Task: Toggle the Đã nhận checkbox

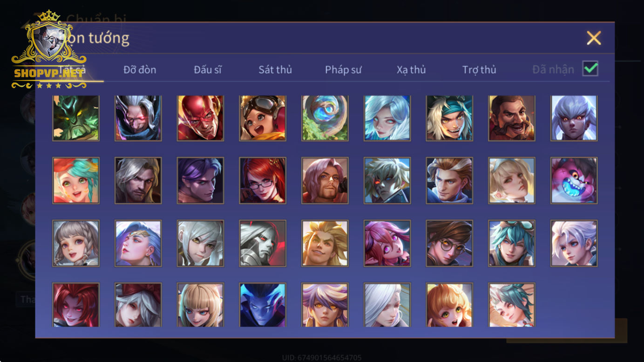Action: coord(590,69)
